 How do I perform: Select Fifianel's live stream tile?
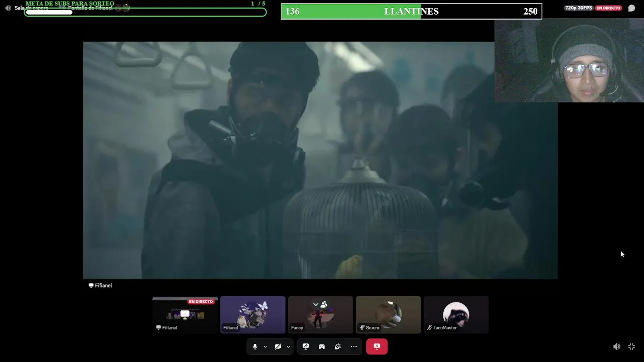coord(185,315)
